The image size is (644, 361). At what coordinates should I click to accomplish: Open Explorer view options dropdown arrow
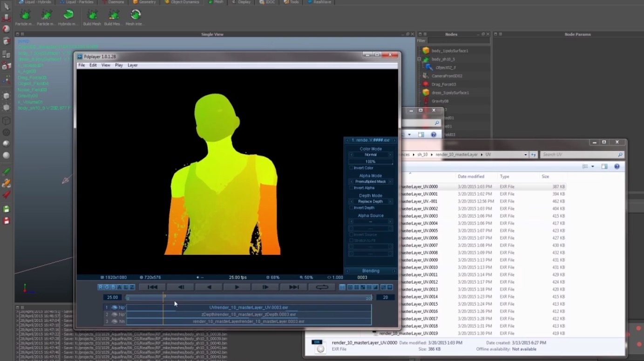point(592,166)
